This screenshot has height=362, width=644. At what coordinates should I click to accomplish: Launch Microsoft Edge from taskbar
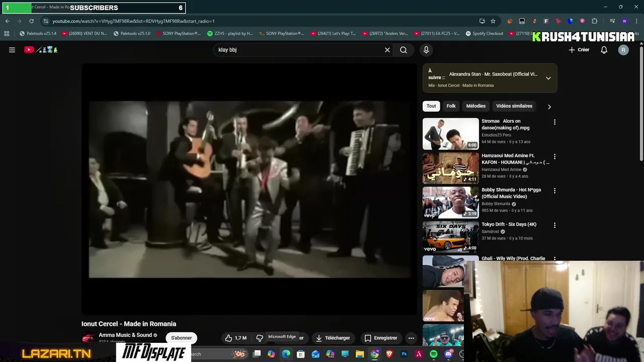pos(286,354)
